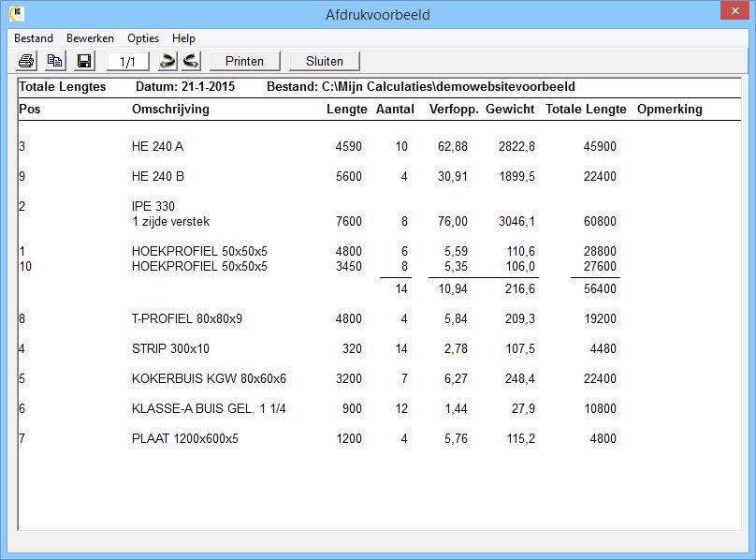756x560 pixels.
Task: Click the paint surface value 76,00
Action: pos(453,221)
